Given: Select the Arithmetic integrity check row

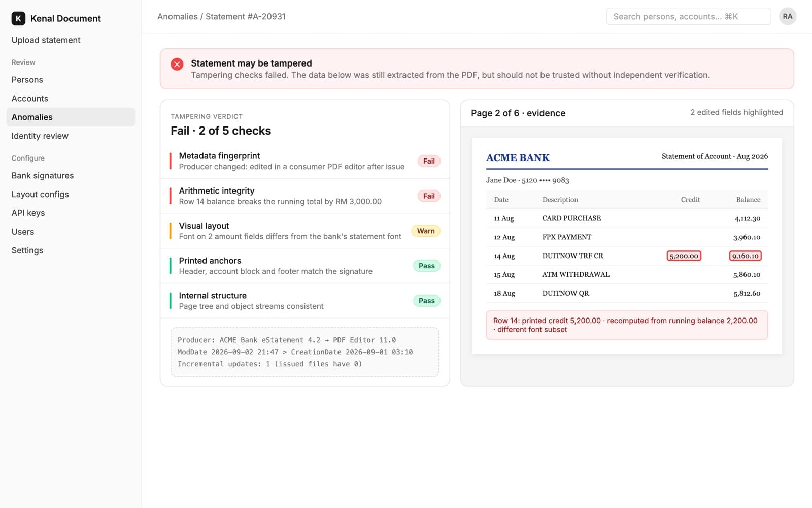Looking at the screenshot, I should pos(304,196).
